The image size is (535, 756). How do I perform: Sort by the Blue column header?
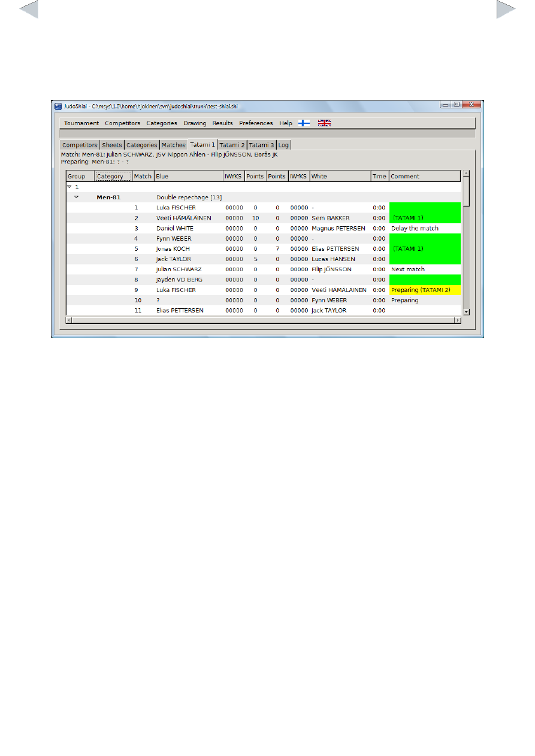(x=188, y=177)
